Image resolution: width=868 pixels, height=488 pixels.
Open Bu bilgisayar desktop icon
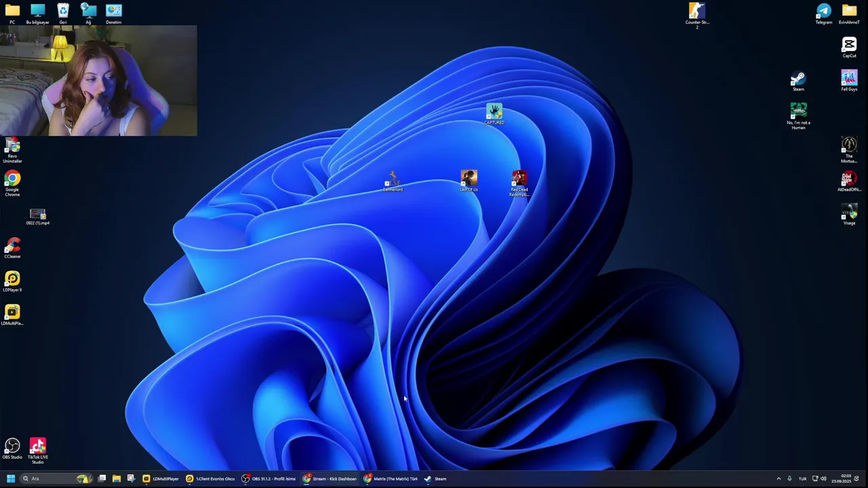point(37,13)
